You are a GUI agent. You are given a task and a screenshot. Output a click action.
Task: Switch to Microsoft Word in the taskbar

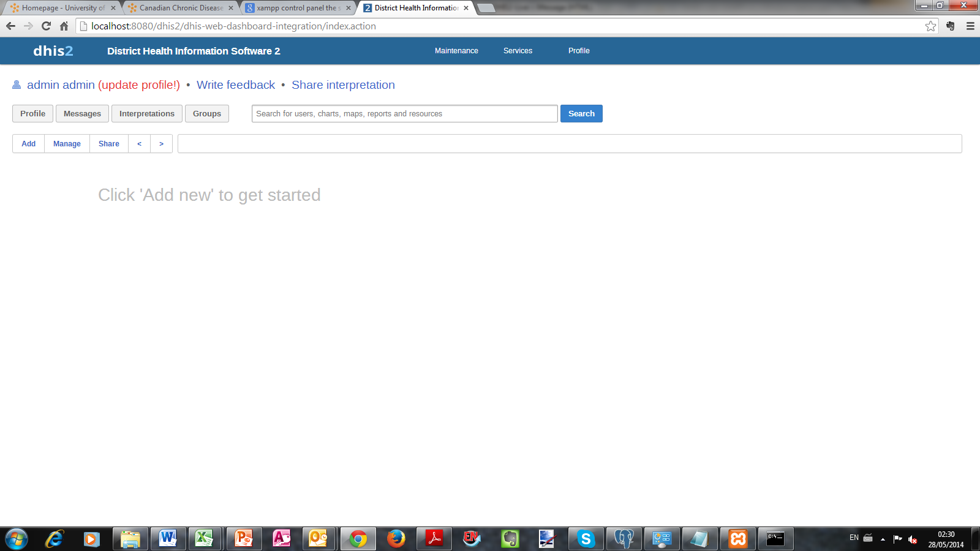click(168, 539)
